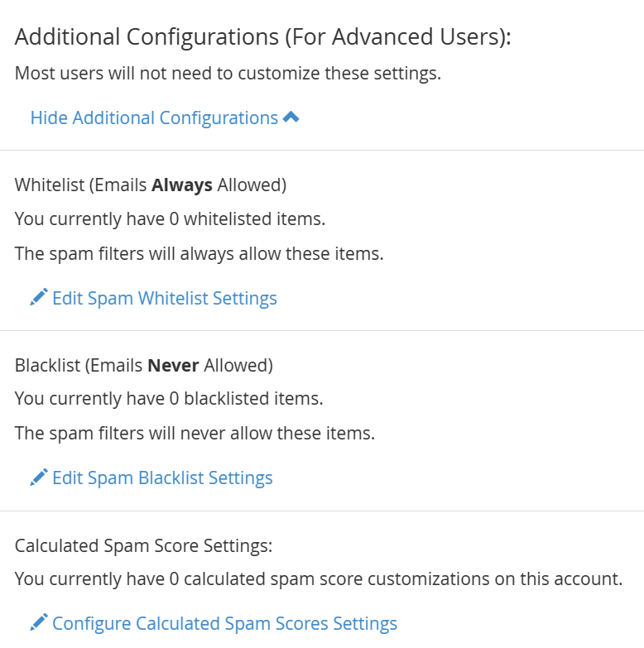Hide Additional Configurations via the text link
The image size is (644, 648).
[x=154, y=118]
